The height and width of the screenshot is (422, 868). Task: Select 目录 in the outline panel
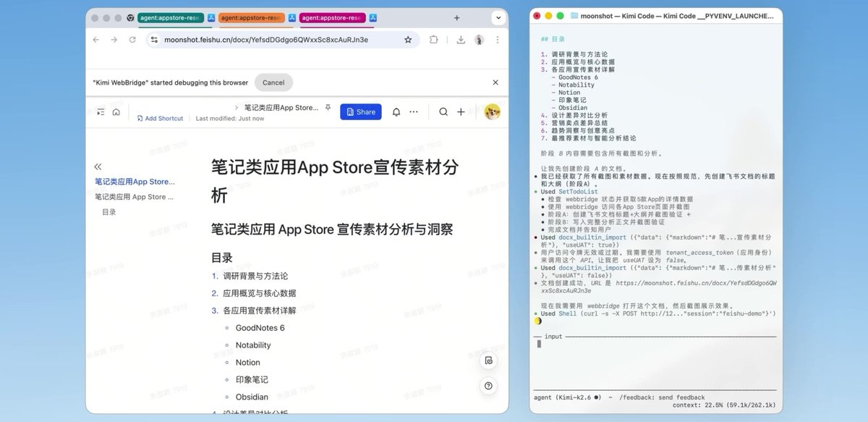point(109,212)
